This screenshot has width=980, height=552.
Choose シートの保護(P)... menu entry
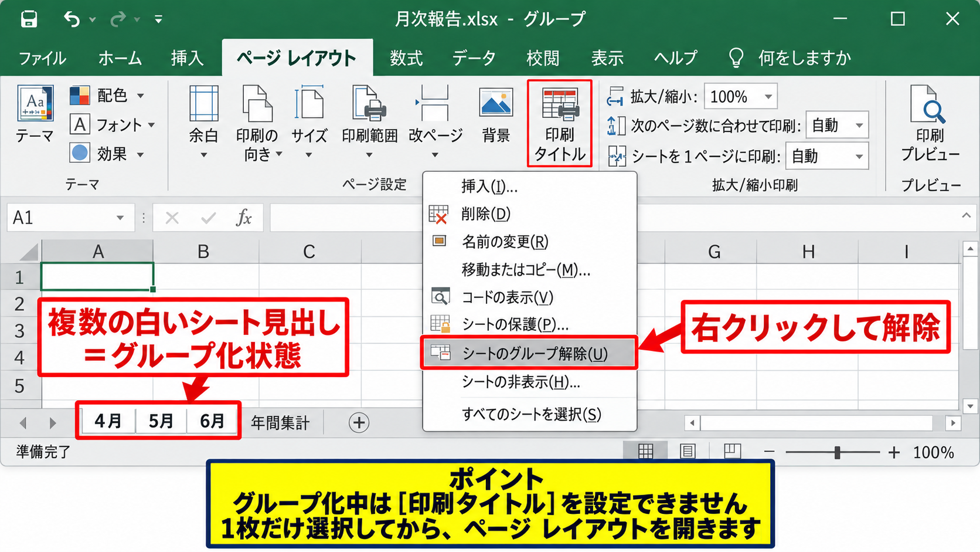[529, 324]
